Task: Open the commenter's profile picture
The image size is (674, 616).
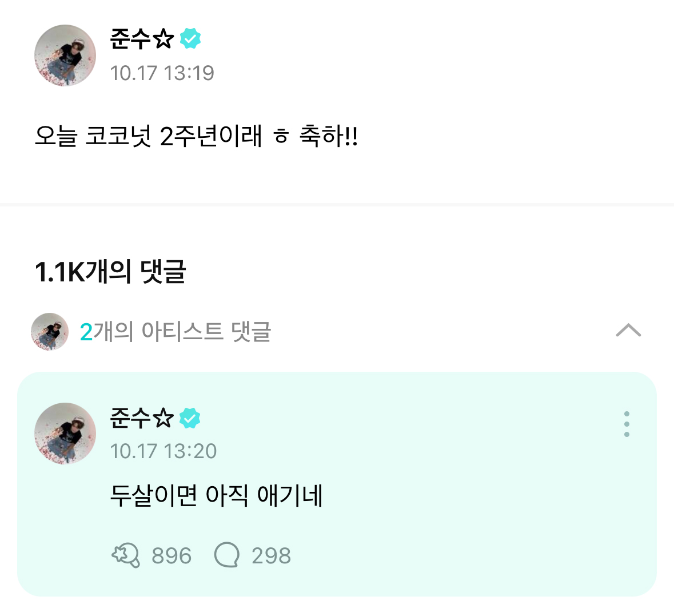Action: [65, 434]
